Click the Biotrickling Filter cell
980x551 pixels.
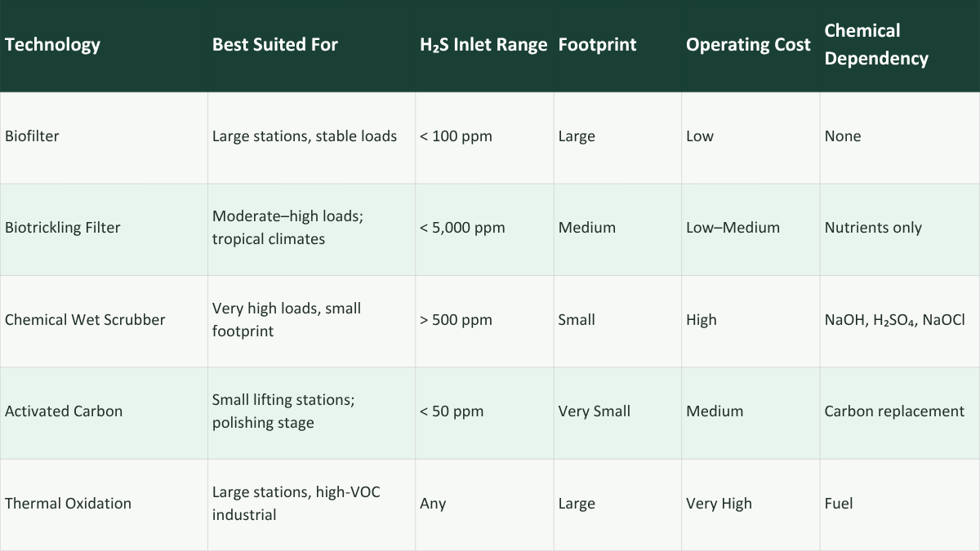[x=62, y=228]
